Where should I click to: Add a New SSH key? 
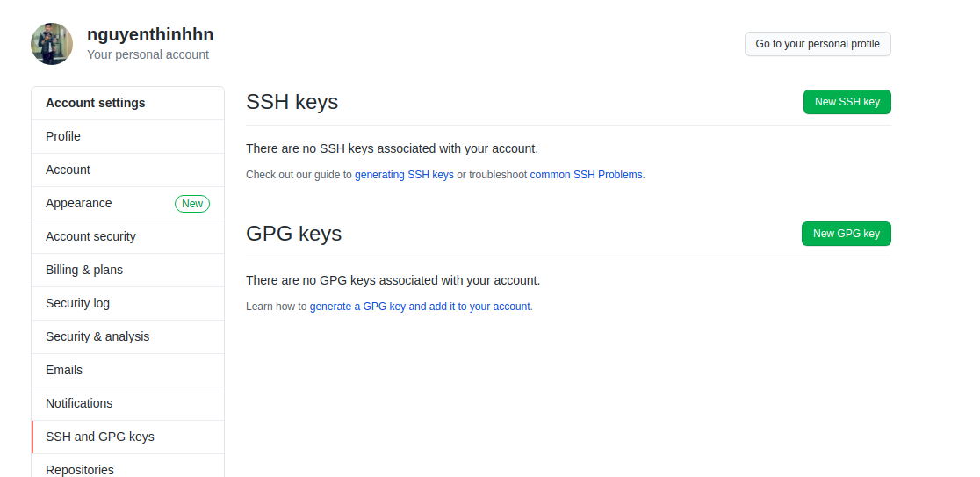tap(847, 102)
